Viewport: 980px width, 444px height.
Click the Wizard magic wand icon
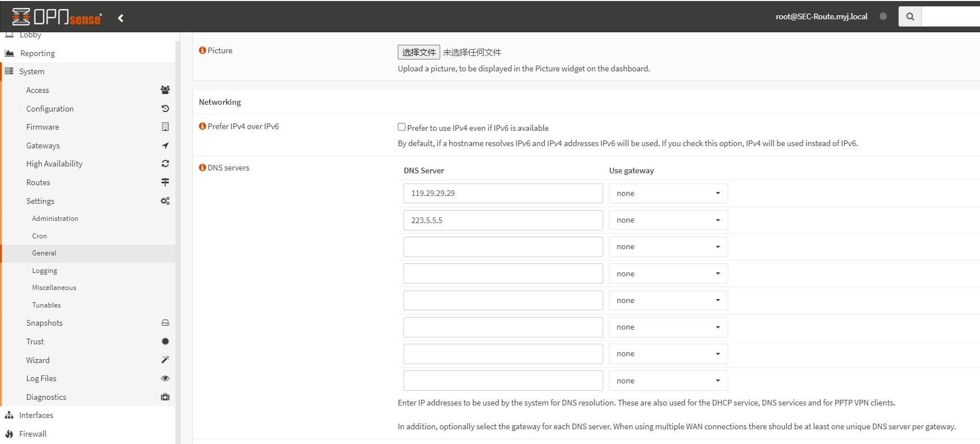(165, 360)
